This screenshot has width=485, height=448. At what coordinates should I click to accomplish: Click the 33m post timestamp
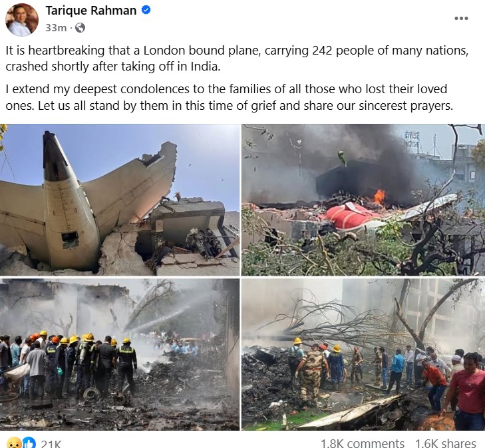coord(56,28)
